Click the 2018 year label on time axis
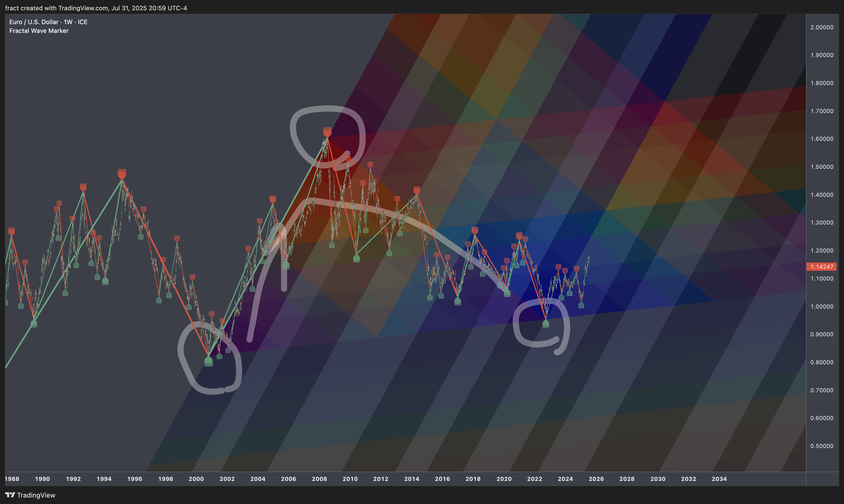The width and height of the screenshot is (844, 504). click(x=473, y=479)
